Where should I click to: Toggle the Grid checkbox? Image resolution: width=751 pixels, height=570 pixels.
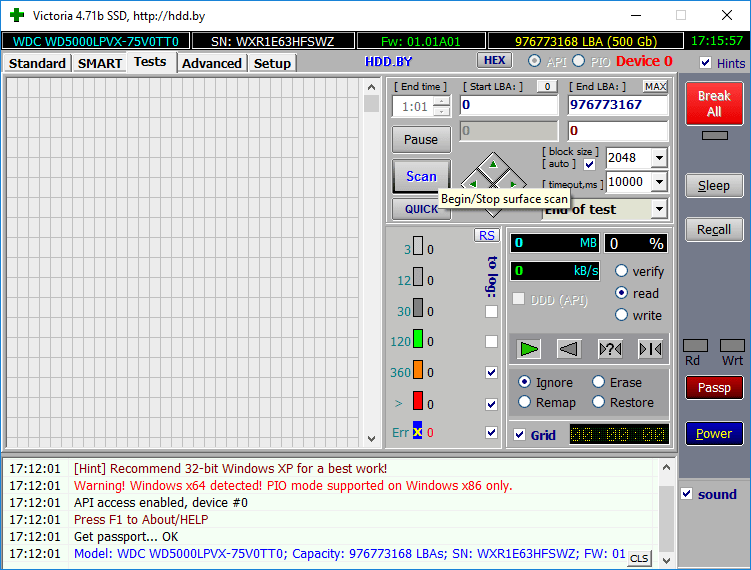point(520,434)
